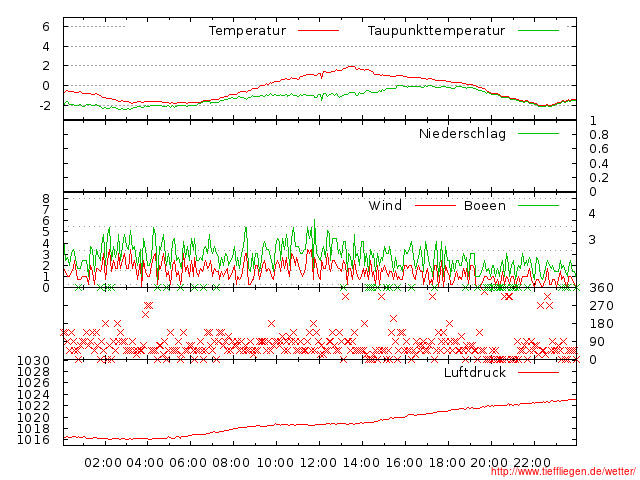
Task: Click the 0.2 precipitation axis value
Action: [x=599, y=178]
